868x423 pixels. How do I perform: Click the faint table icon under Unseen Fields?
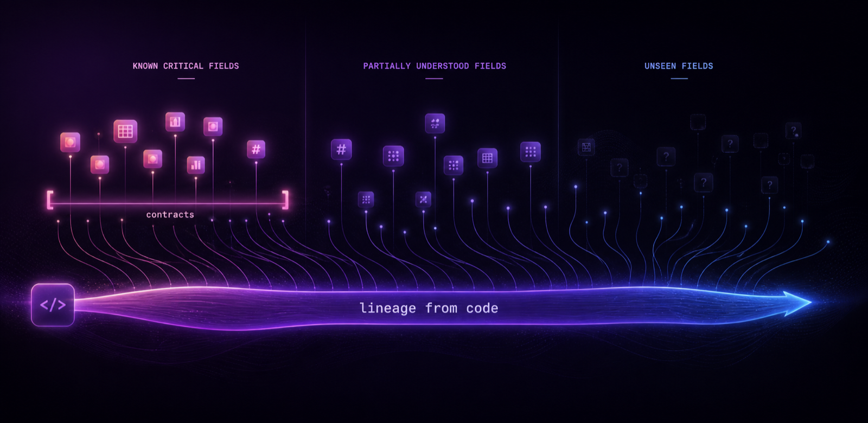[586, 147]
